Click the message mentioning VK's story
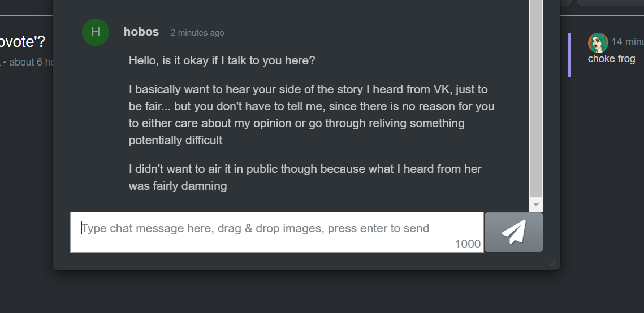This screenshot has width=644, height=313. pos(311,115)
